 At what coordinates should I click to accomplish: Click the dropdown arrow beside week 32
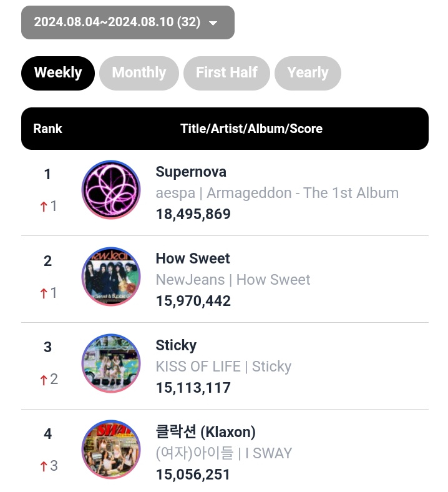coord(213,23)
